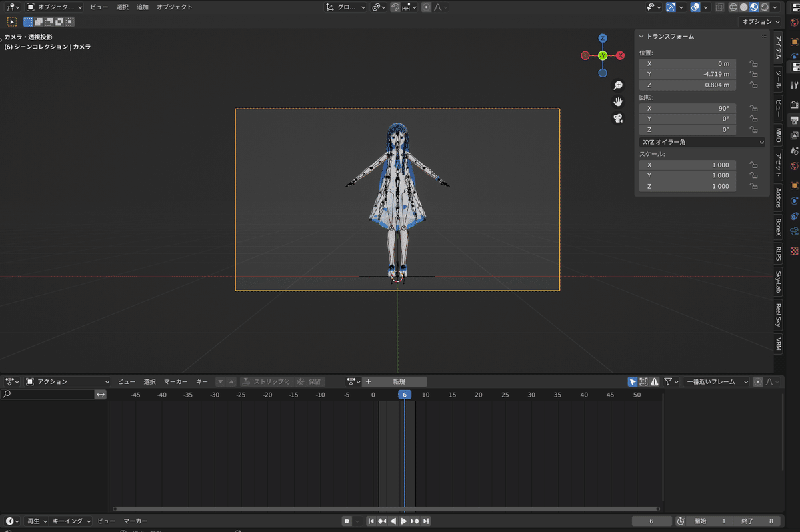Open the object mode dropdown
Viewport: 800px width, 532px height.
tap(55, 7)
